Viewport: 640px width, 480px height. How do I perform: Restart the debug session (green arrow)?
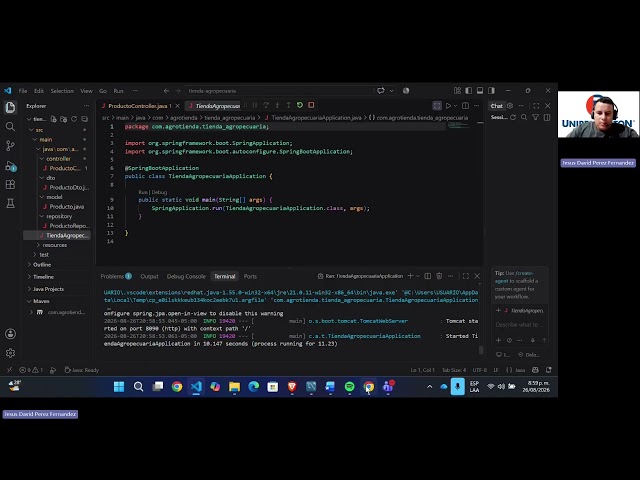coord(300,105)
